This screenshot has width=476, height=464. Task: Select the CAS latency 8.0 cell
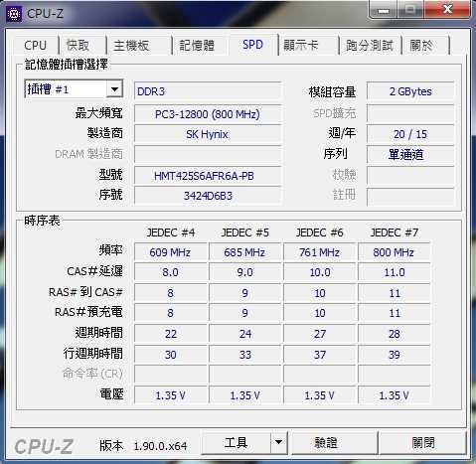click(x=170, y=272)
